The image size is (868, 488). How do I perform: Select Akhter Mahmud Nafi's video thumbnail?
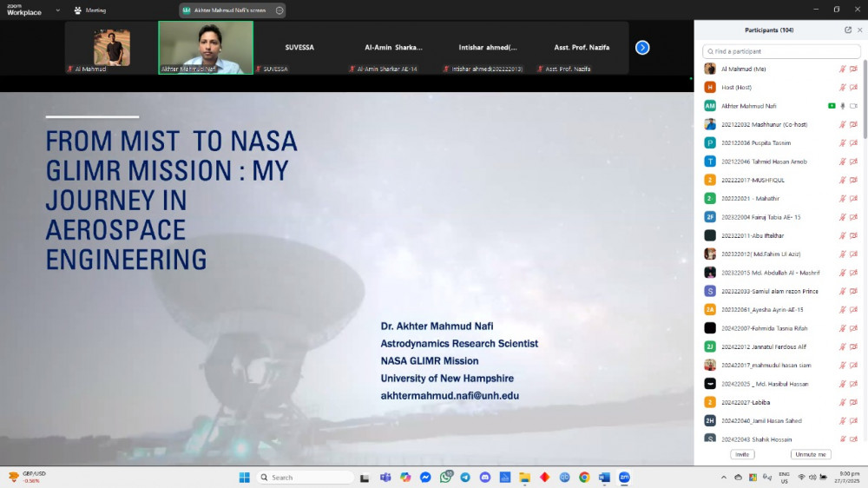[206, 47]
